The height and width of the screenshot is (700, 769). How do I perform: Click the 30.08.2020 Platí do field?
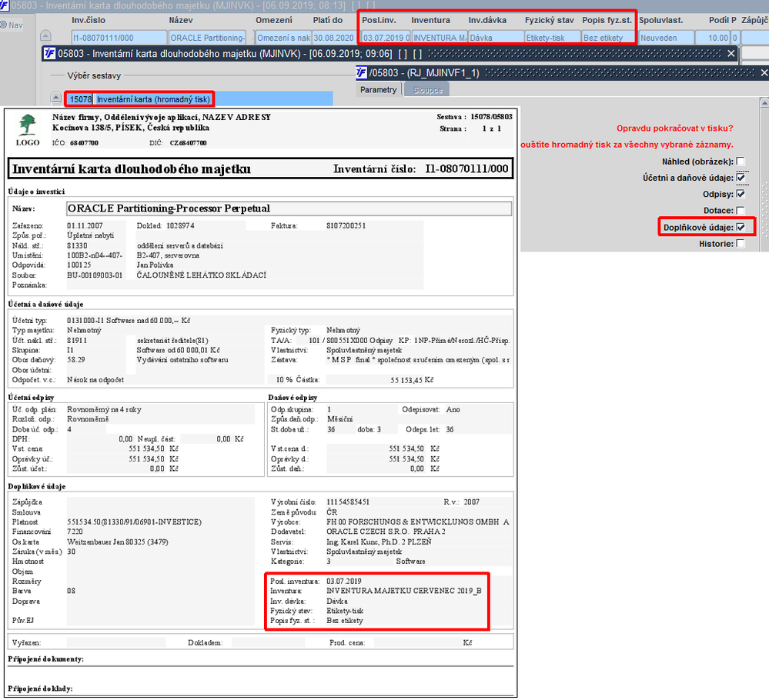(333, 38)
